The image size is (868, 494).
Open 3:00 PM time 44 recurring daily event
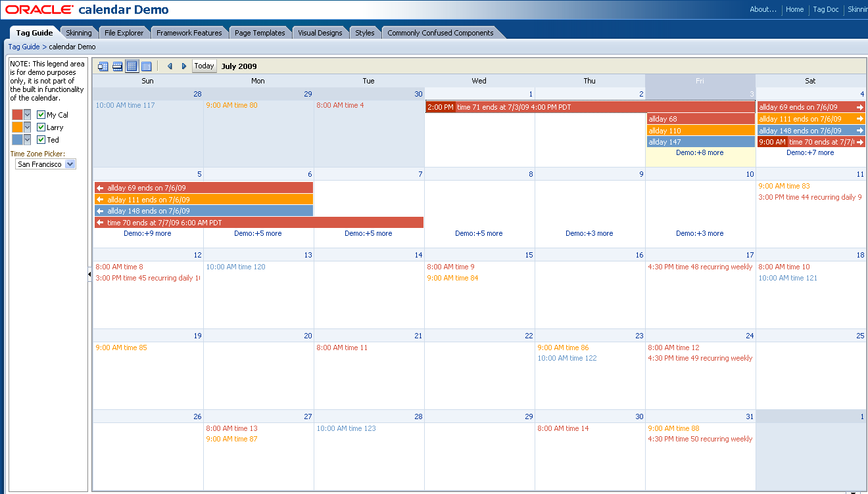pyautogui.click(x=810, y=197)
